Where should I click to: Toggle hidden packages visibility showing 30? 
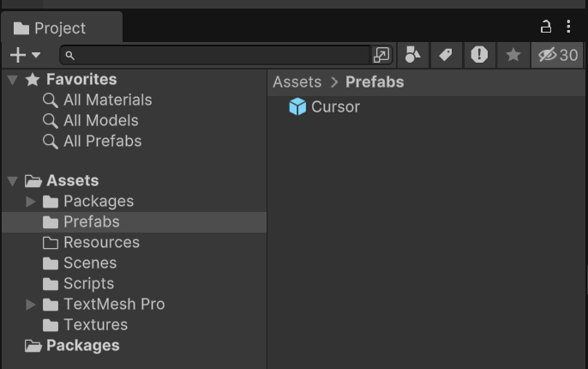click(x=557, y=55)
